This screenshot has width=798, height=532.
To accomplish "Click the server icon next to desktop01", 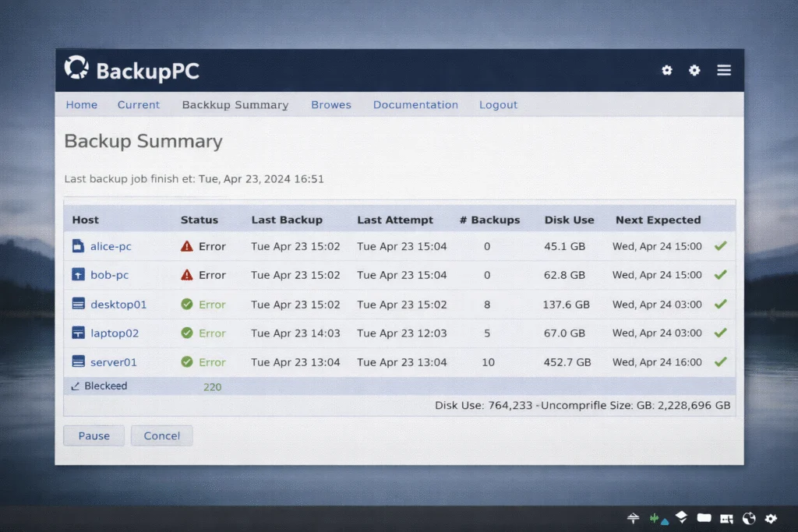I will 79,304.
